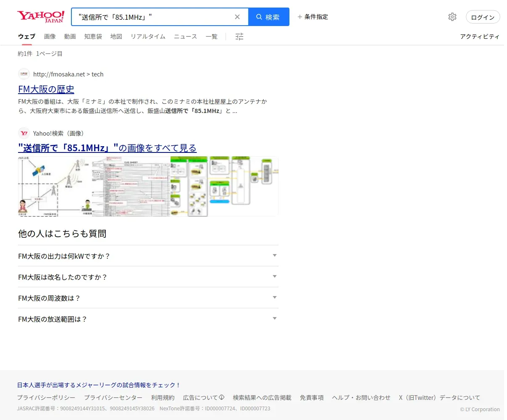Click inside the search input field
Image resolution: width=507 pixels, height=420 pixels.
pos(153,17)
